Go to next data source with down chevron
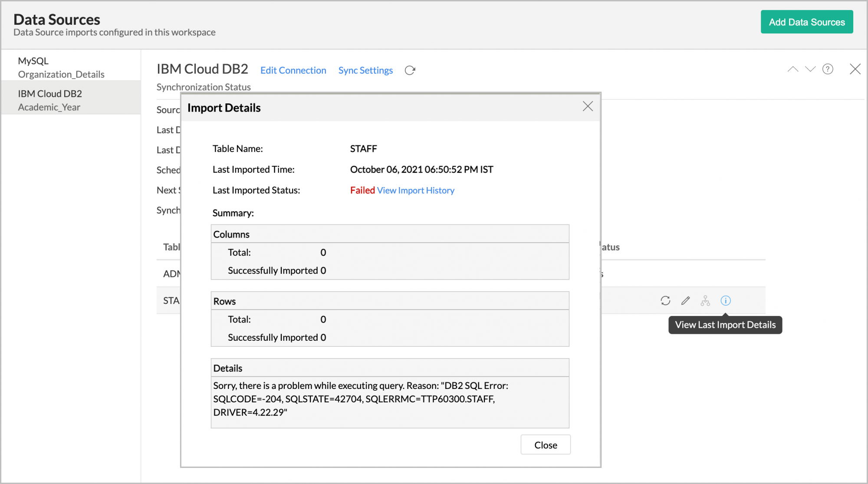868x484 pixels. click(x=810, y=69)
